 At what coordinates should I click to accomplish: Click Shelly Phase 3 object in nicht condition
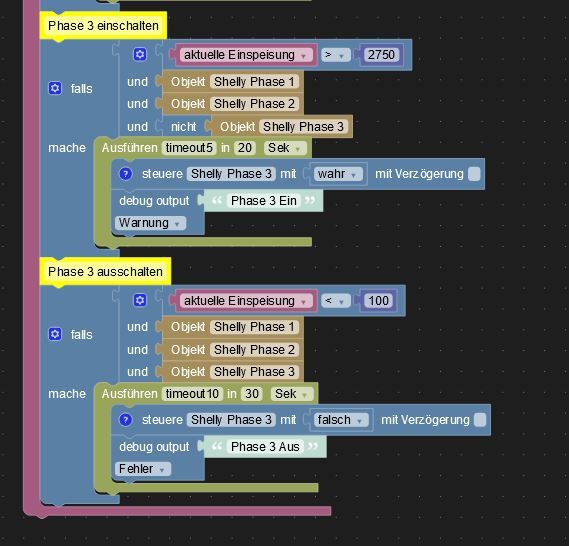click(x=303, y=127)
